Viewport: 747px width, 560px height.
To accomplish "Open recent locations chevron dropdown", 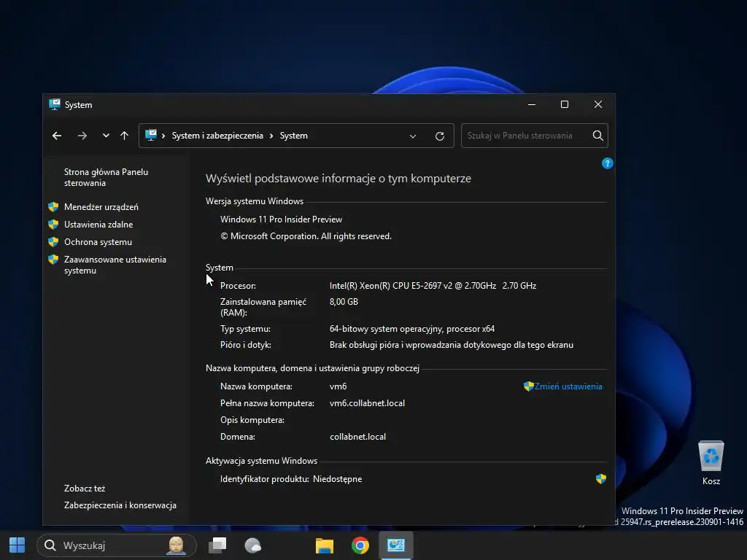I will (106, 136).
